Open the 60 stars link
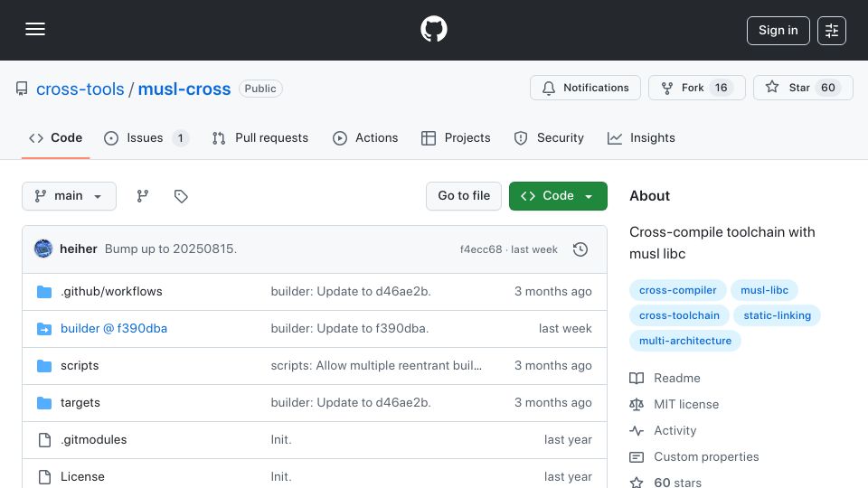This screenshot has width=868, height=488. (677, 483)
